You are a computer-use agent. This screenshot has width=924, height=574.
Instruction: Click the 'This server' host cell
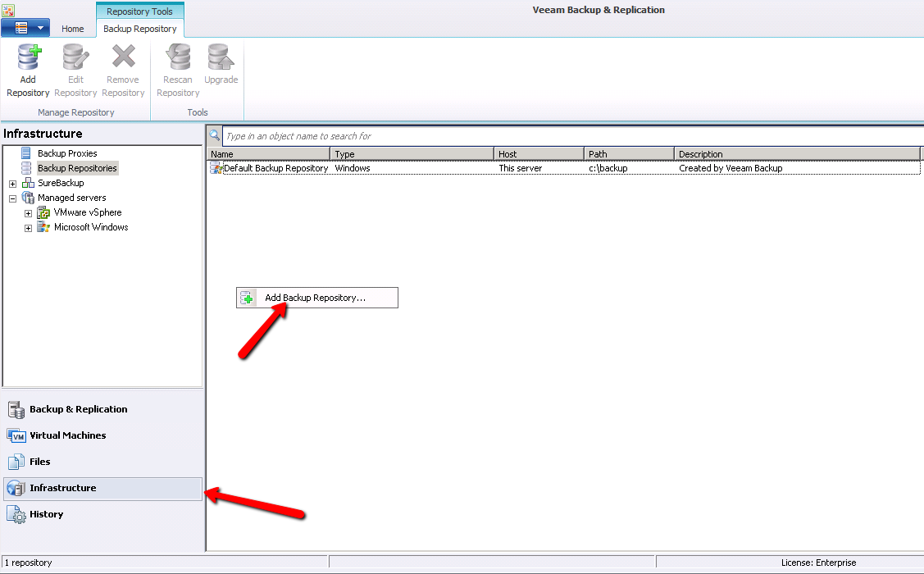[521, 168]
